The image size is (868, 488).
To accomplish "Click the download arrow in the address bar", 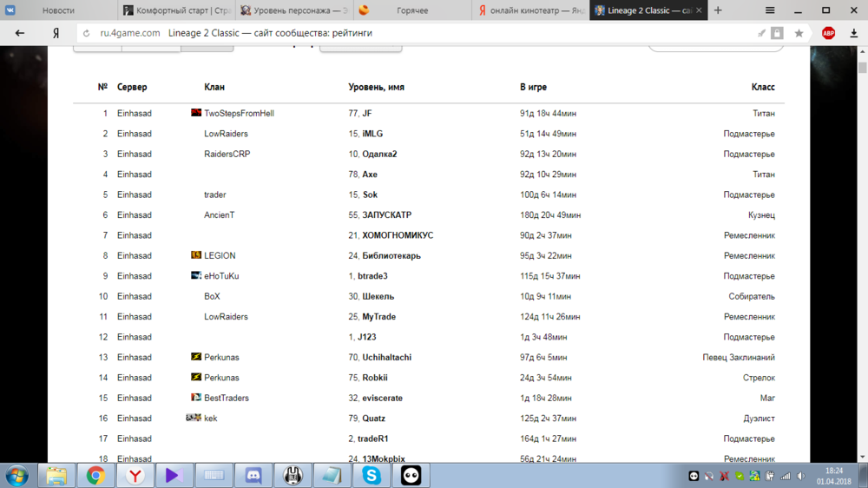I will click(x=853, y=33).
